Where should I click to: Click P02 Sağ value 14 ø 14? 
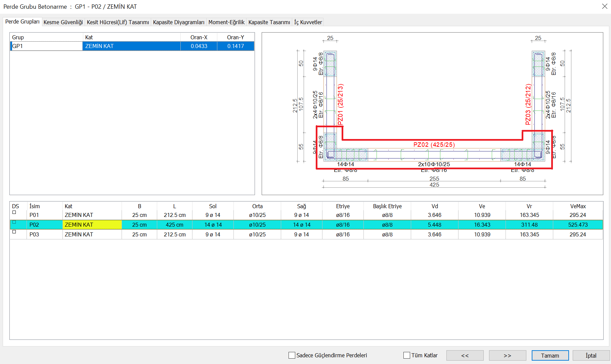point(302,225)
